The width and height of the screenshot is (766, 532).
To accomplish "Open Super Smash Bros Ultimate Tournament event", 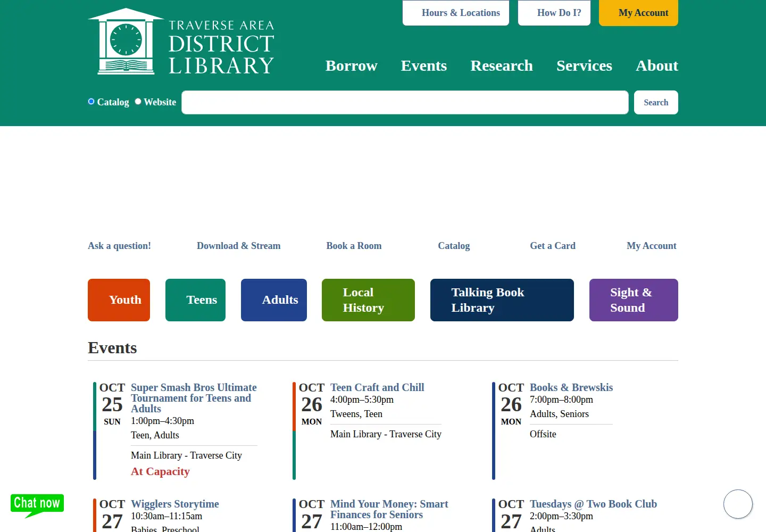I will click(194, 398).
